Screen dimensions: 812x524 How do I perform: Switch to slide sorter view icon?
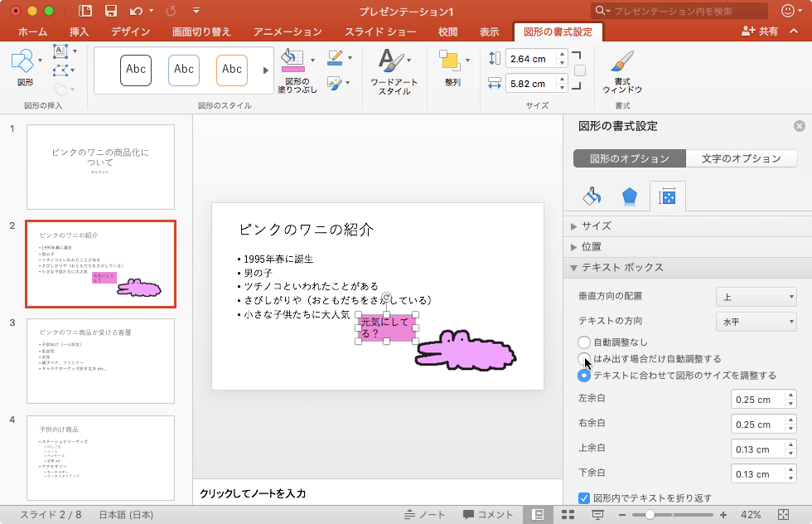(568, 515)
